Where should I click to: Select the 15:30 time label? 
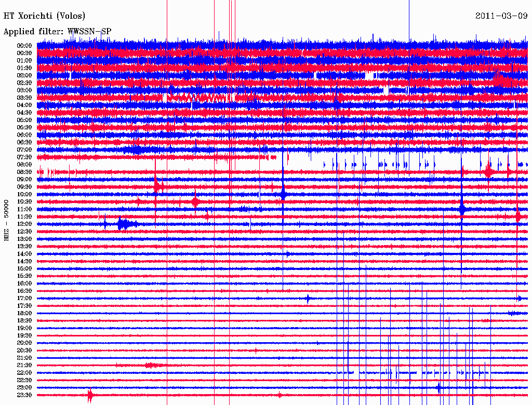pos(24,276)
